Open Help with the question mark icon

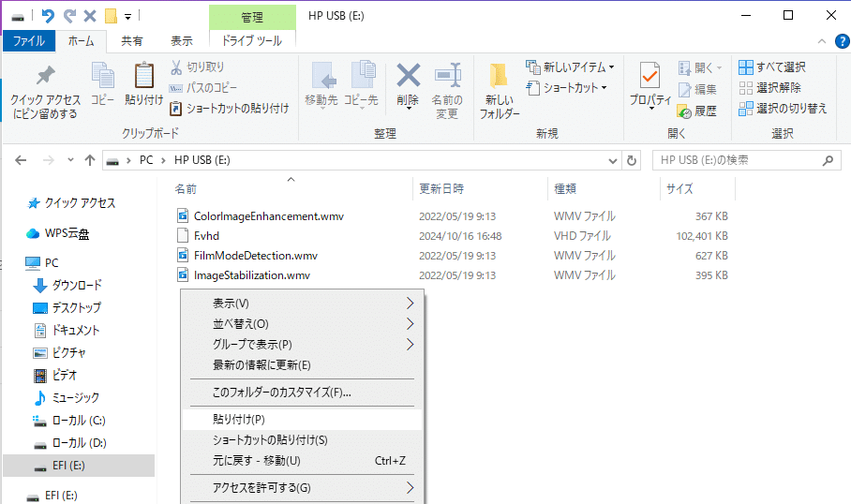coord(843,41)
